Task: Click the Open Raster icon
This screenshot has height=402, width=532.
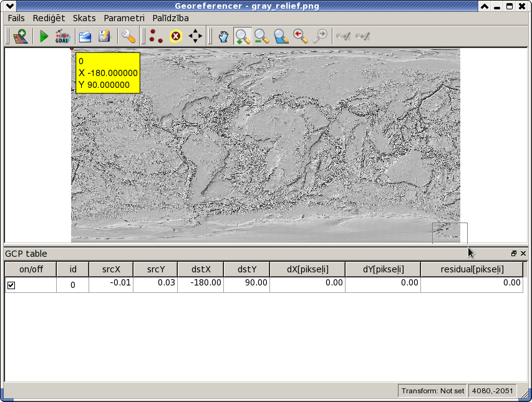Action: pyautogui.click(x=21, y=36)
